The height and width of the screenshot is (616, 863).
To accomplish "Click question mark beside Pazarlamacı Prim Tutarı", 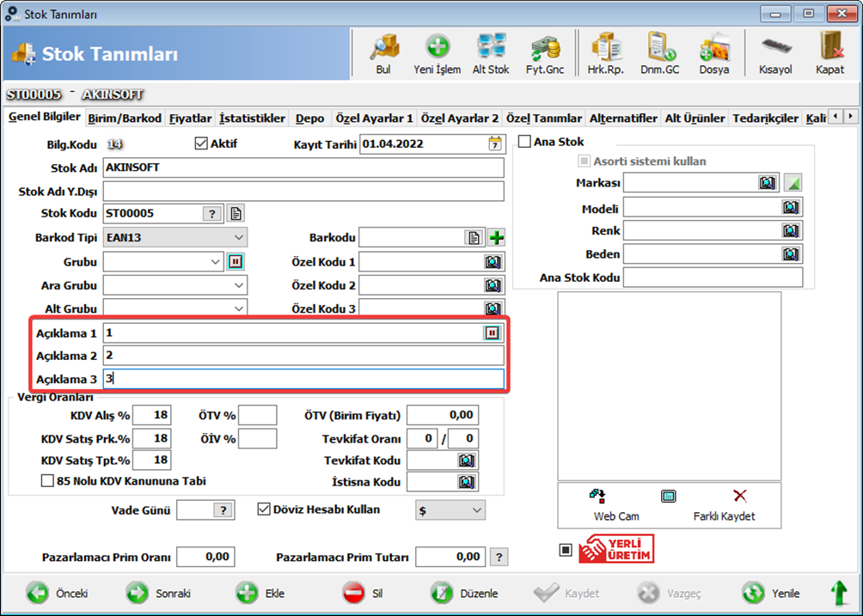I will point(499,558).
